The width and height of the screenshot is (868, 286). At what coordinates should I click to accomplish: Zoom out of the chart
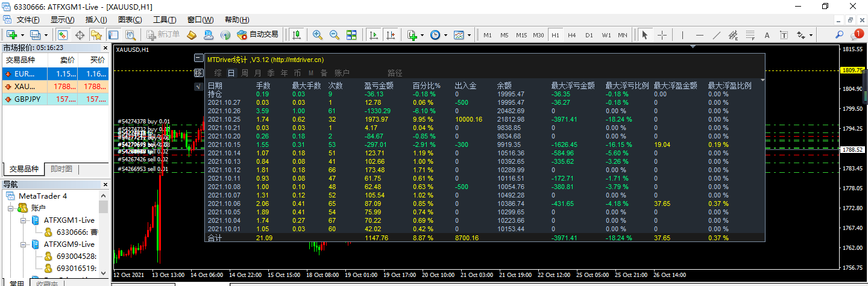(334, 35)
